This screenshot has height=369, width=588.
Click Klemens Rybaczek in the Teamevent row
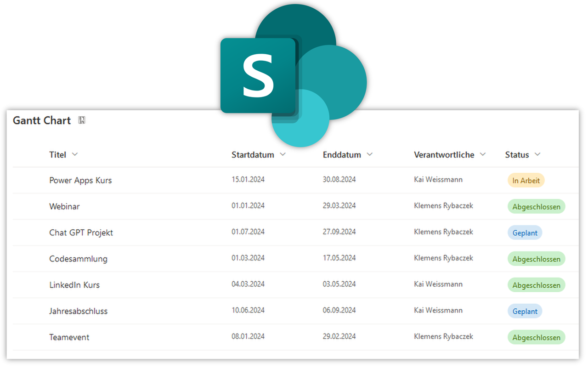coord(443,336)
